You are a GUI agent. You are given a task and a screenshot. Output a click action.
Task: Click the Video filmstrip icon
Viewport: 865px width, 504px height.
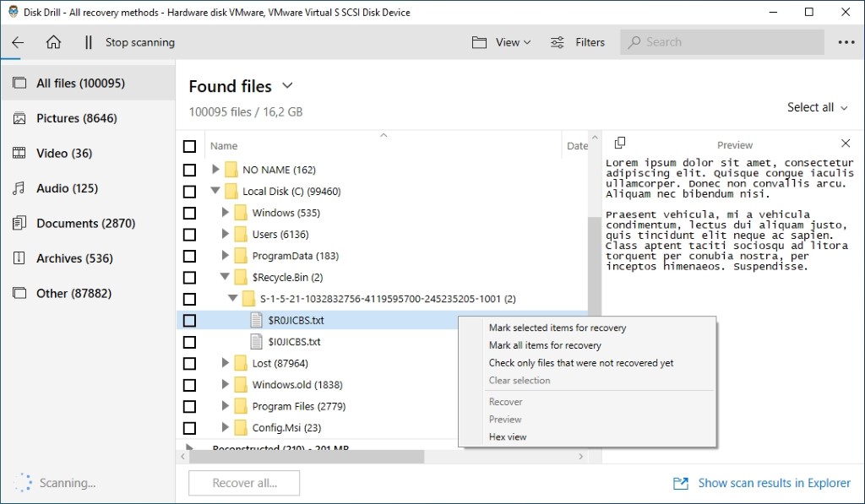pyautogui.click(x=19, y=154)
